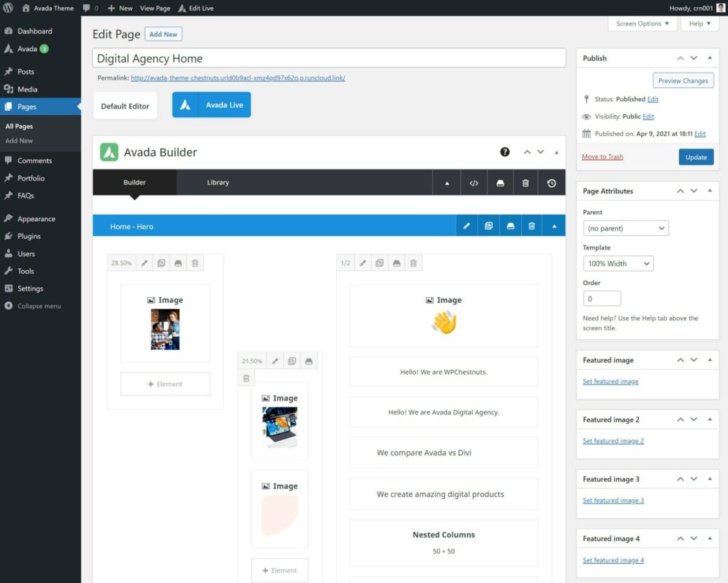
Task: Select the team photo image thumbnail
Action: point(165,330)
